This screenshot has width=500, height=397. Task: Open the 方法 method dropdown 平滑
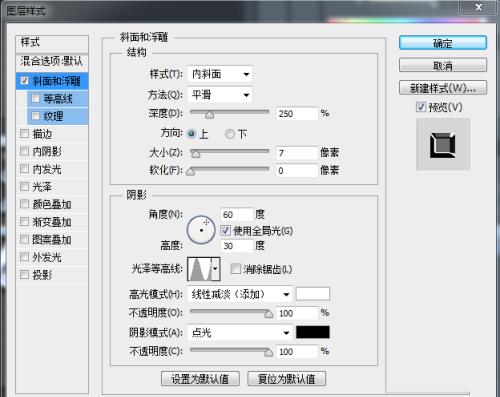coord(220,95)
